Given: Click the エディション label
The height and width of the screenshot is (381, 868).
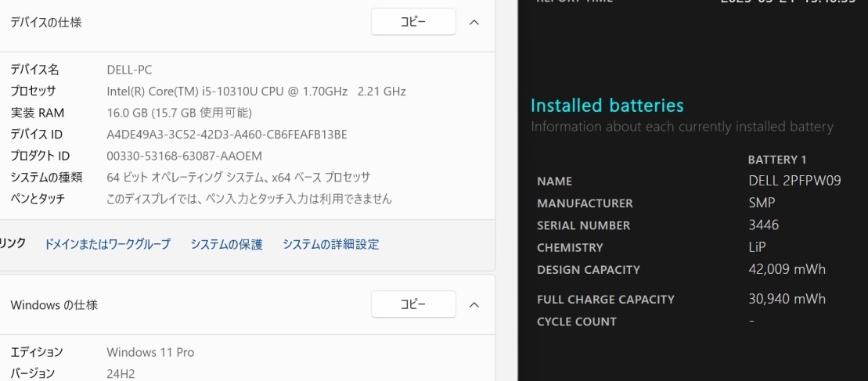Looking at the screenshot, I should pyautogui.click(x=37, y=352).
